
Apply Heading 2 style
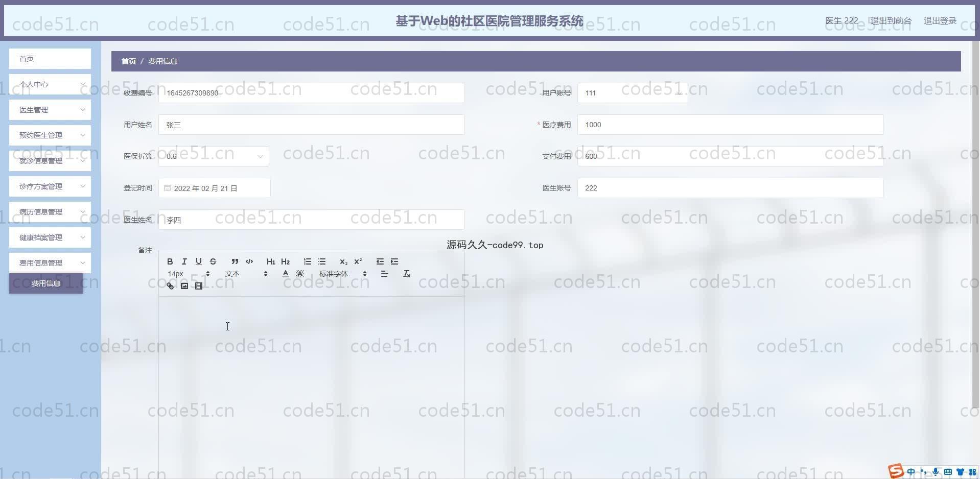[286, 261]
